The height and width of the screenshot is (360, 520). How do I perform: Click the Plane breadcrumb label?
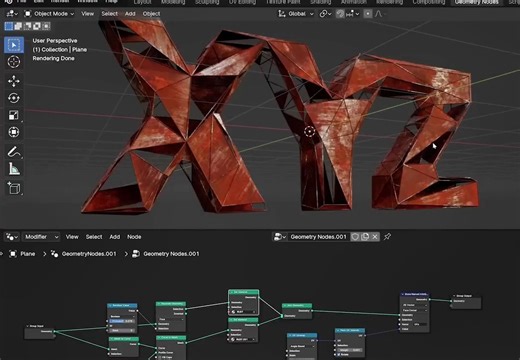[28, 254]
